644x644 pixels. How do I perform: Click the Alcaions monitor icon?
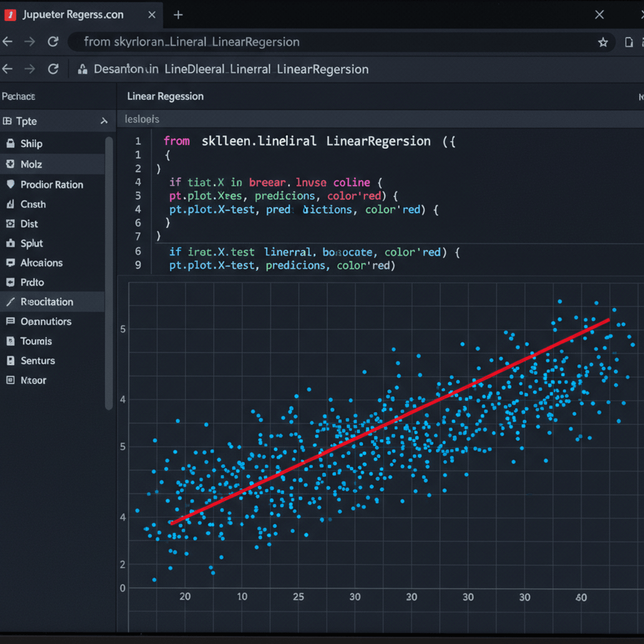click(11, 263)
